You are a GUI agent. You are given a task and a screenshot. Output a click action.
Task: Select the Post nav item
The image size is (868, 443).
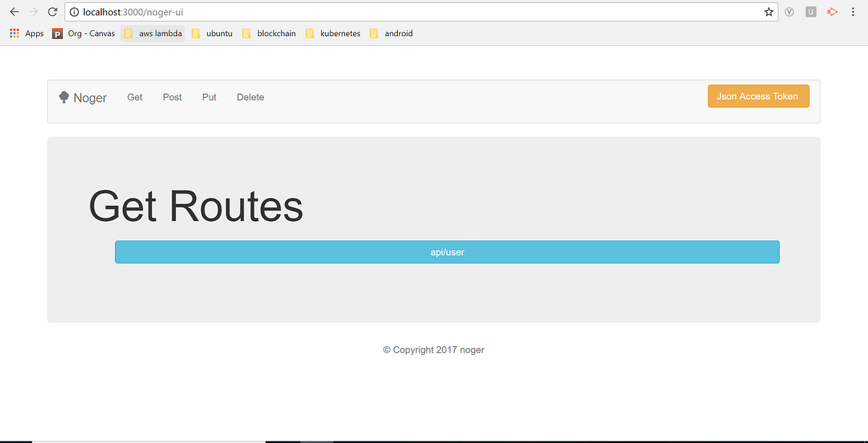172,97
